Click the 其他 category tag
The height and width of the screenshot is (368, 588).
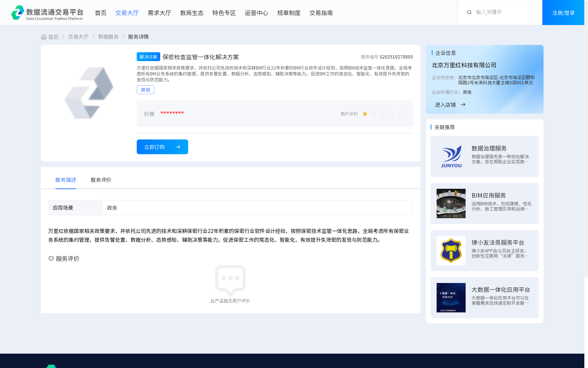coord(146,90)
